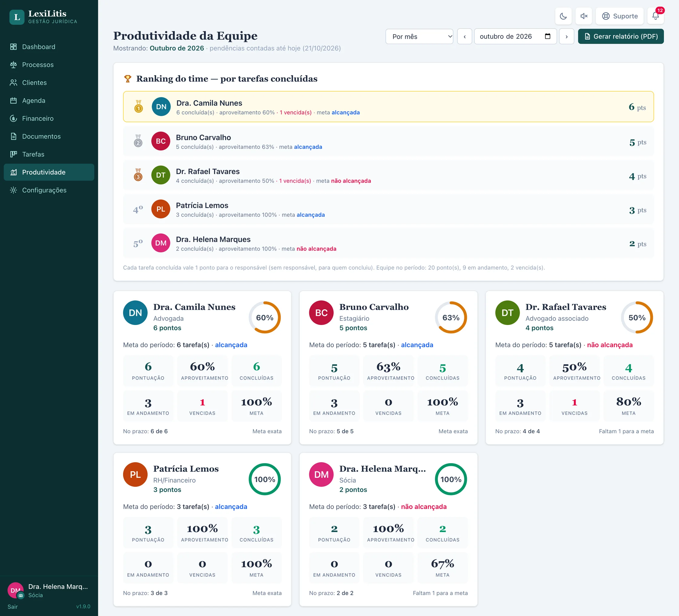The width and height of the screenshot is (679, 616).
Task: Open the notifications bell
Action: click(x=655, y=16)
